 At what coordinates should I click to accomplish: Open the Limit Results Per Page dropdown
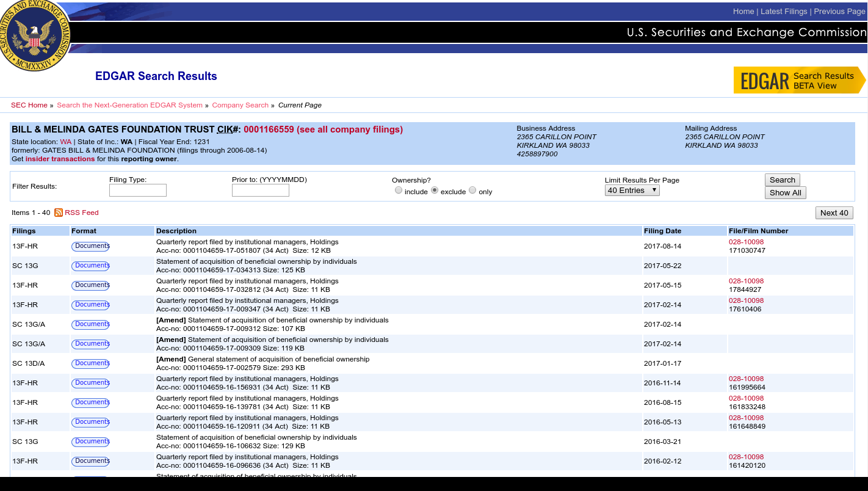point(632,191)
